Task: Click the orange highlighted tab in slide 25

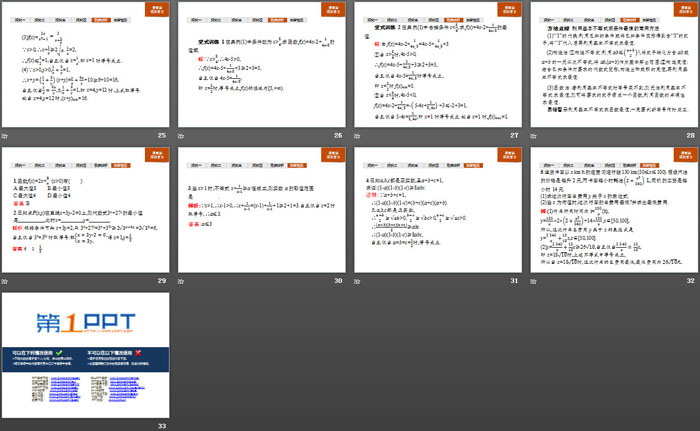Action: (x=100, y=19)
